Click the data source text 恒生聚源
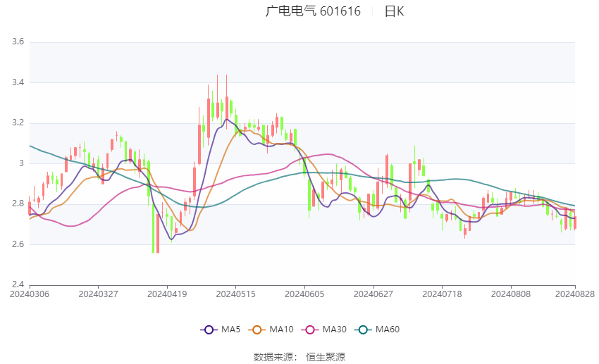This screenshot has width=599, height=364. [326, 357]
